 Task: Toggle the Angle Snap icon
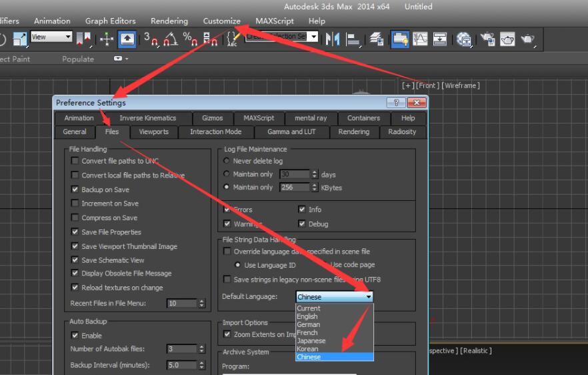tap(170, 39)
